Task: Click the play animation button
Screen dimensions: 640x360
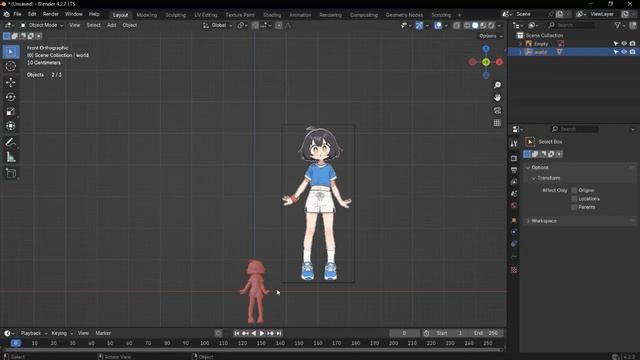Action: click(x=262, y=333)
